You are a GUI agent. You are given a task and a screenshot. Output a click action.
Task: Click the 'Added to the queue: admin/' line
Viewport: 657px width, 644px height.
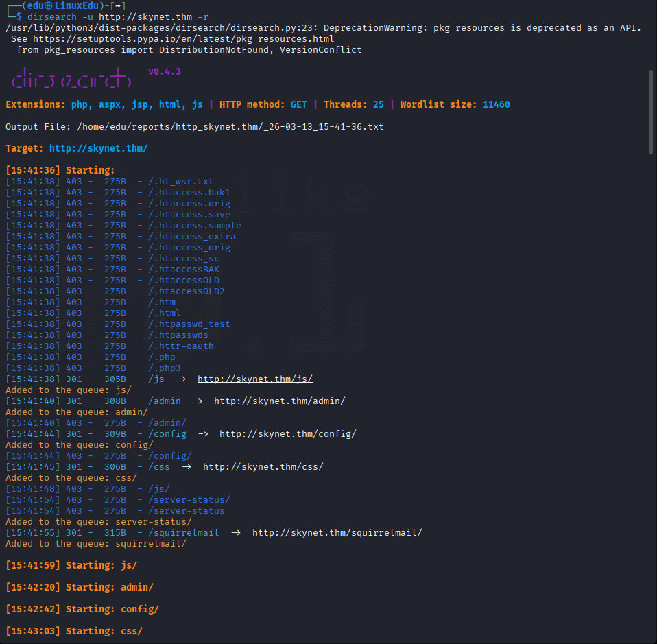pyautogui.click(x=77, y=412)
